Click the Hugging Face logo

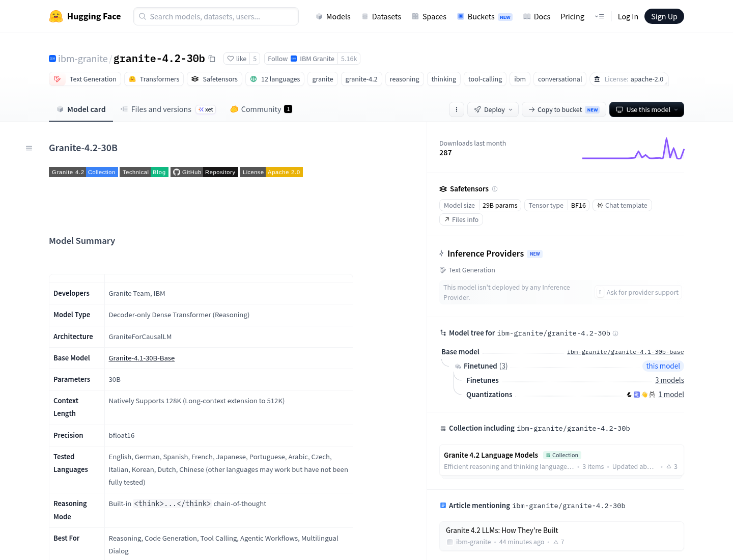pyautogui.click(x=85, y=16)
